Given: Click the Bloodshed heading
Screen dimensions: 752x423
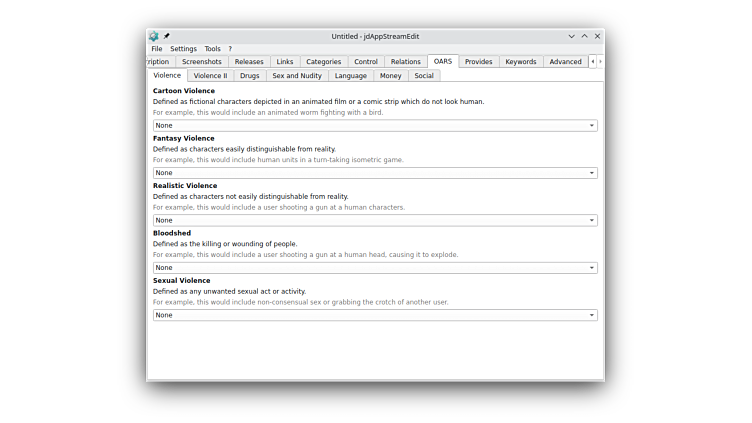Looking at the screenshot, I should click(x=172, y=233).
